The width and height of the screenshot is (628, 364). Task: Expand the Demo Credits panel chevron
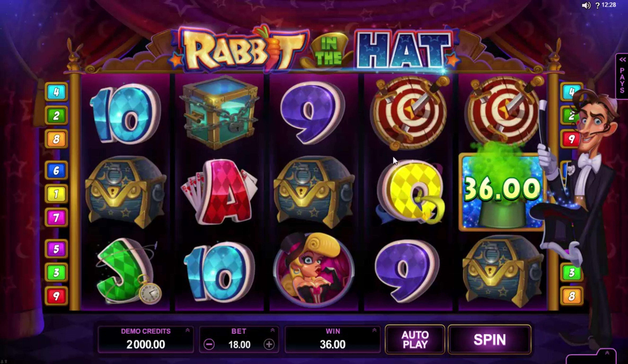coord(188,330)
